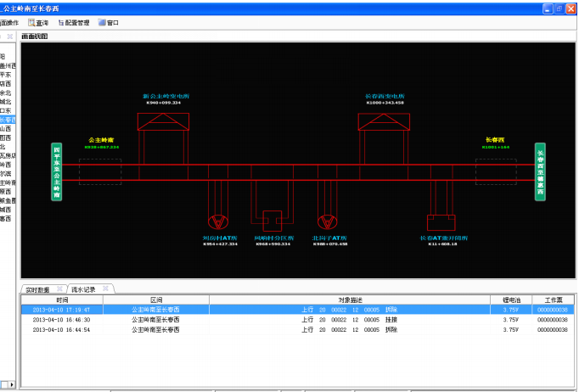Open the 配置管理 menu
This screenshot has width=579, height=392.
point(73,23)
